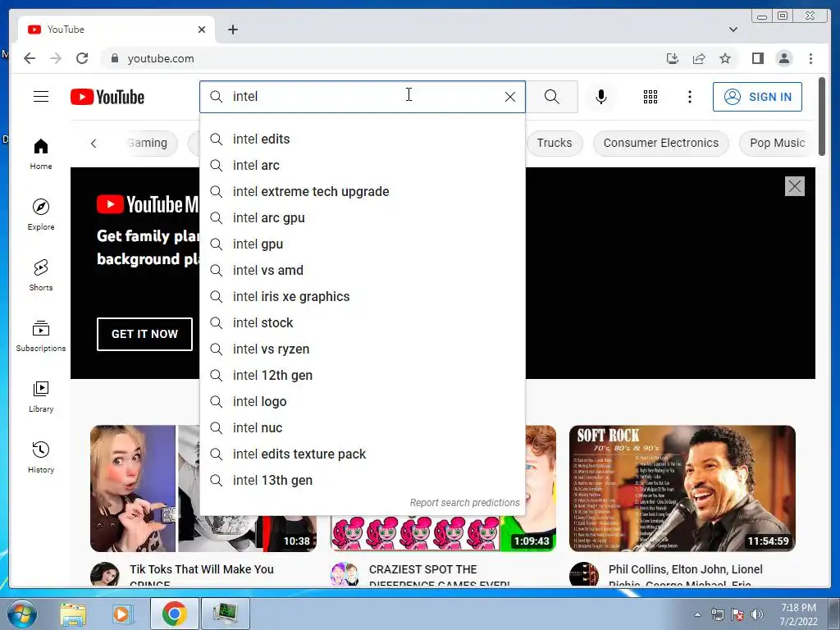Choose suggestion "intel vs ryzen"

pyautogui.click(x=362, y=349)
